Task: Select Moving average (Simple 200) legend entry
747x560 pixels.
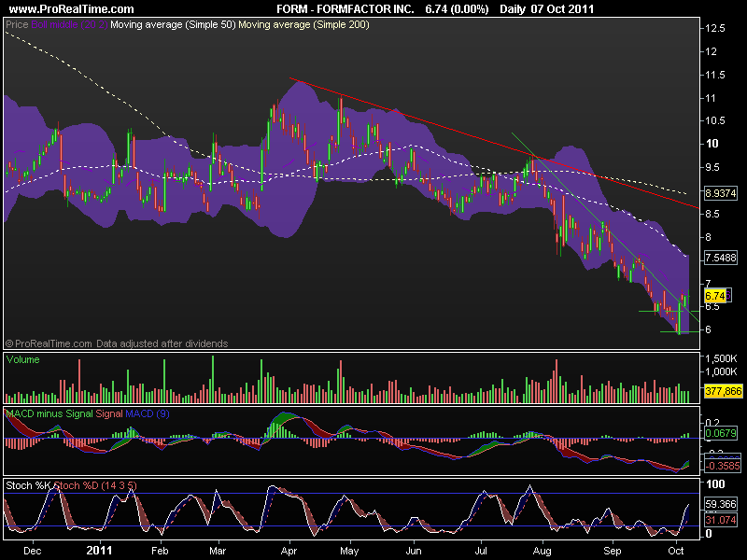Action: (304, 24)
